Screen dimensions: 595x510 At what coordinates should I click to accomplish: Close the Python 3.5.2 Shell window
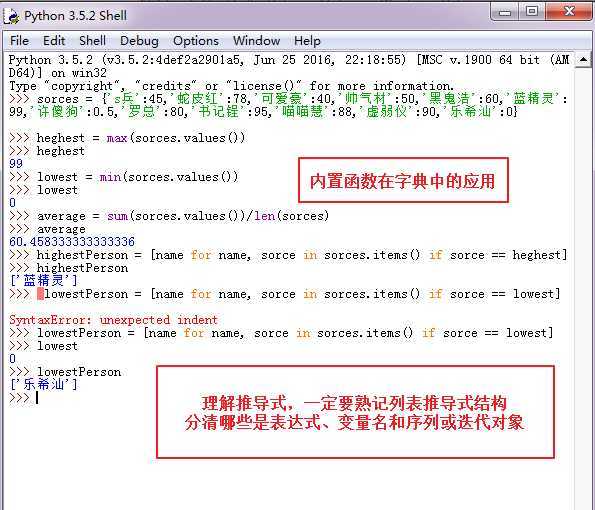(x=569, y=11)
